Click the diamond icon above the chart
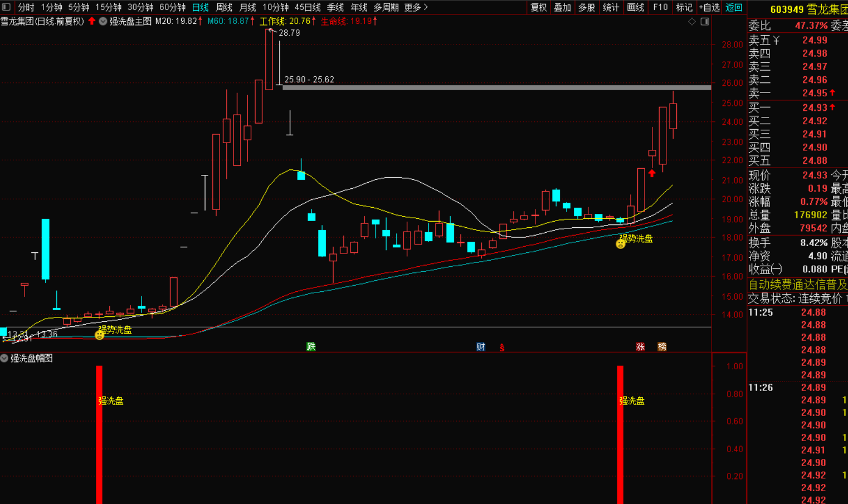The image size is (848, 504). pos(692,22)
